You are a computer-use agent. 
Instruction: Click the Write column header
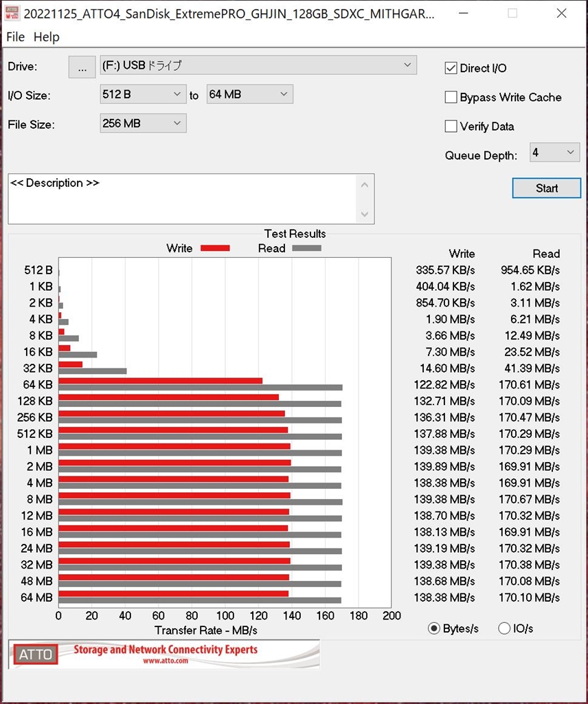tap(462, 254)
